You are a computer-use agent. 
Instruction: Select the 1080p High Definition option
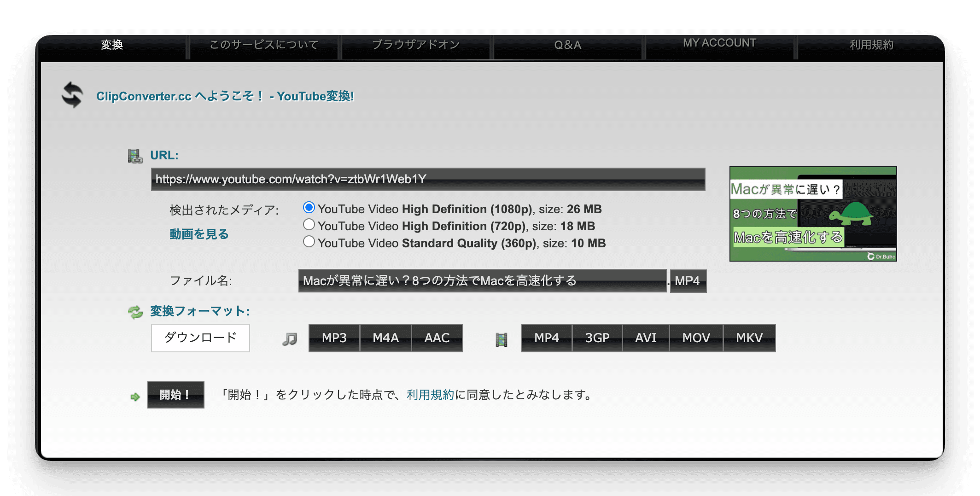pos(309,208)
